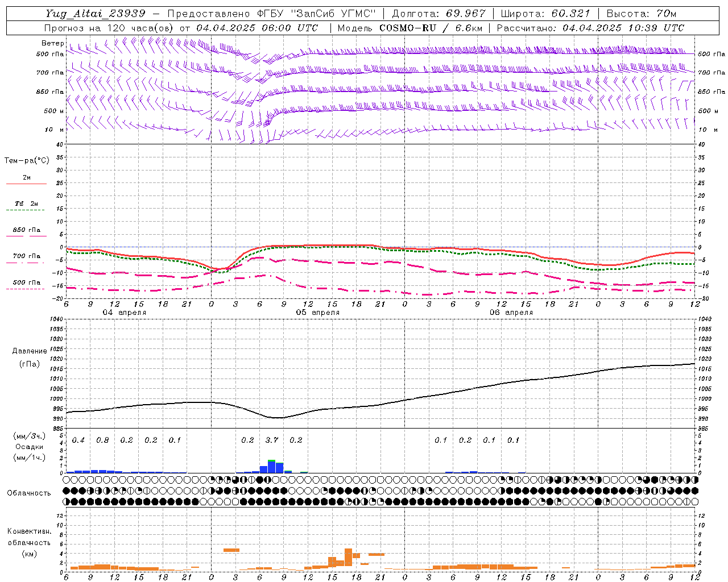Click the 2м temperature legend line sample
728x582 pixels.
pyautogui.click(x=26, y=184)
